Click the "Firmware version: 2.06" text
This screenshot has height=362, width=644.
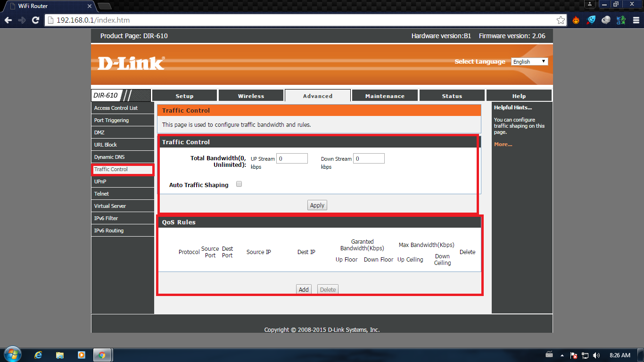pyautogui.click(x=512, y=36)
